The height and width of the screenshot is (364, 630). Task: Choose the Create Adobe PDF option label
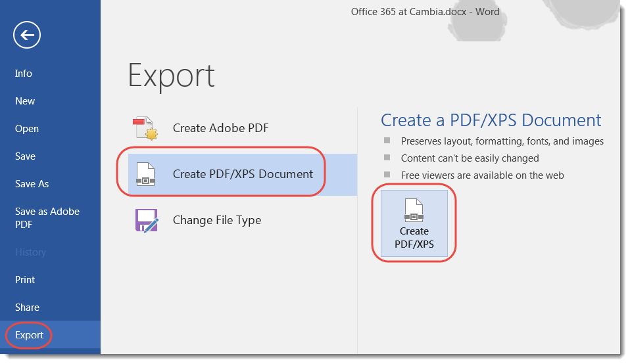click(x=220, y=128)
